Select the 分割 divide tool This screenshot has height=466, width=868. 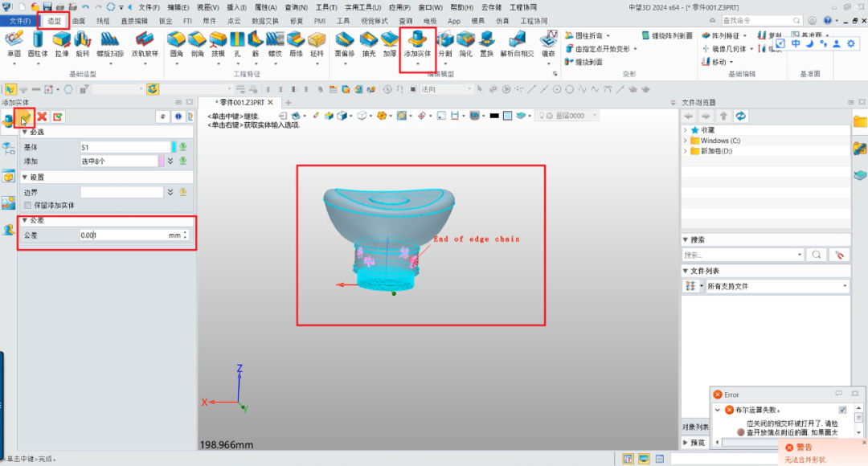(445, 44)
